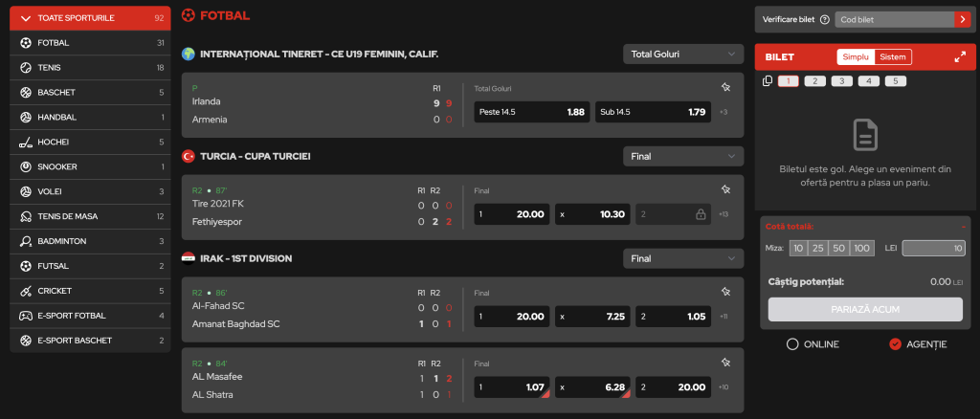Set stake to 100 lei preset
Screen dimensions: 980x419
click(x=862, y=249)
